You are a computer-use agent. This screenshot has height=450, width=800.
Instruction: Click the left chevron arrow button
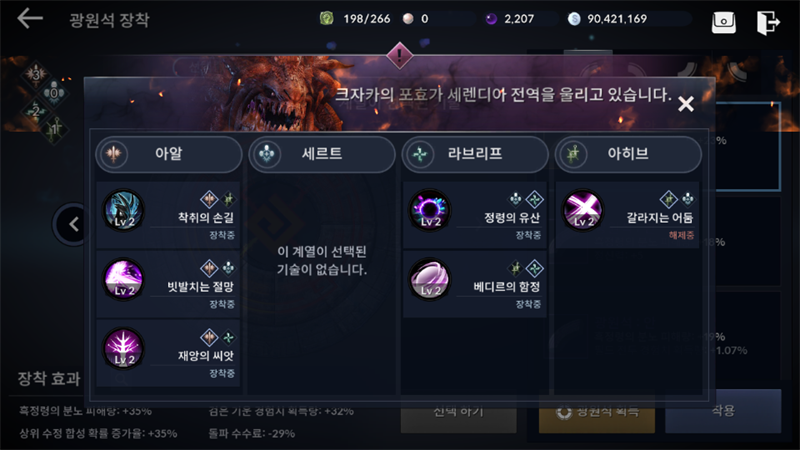(x=74, y=224)
